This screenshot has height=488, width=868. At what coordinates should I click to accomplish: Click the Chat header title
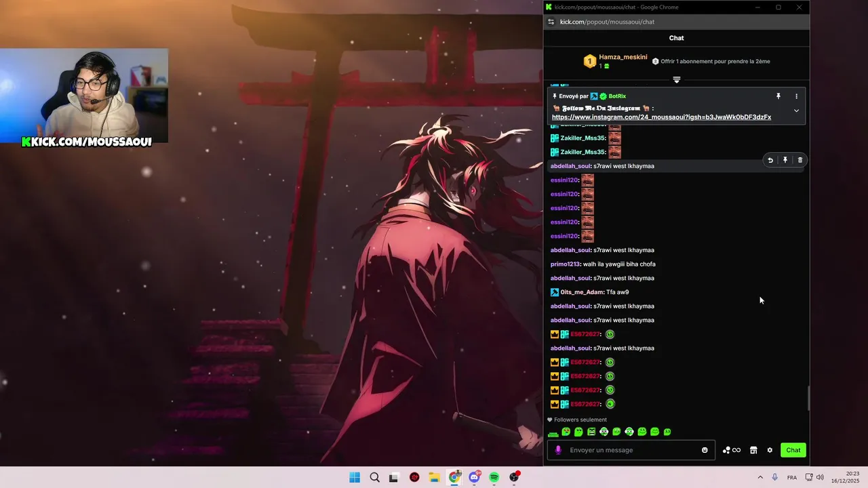(x=676, y=38)
